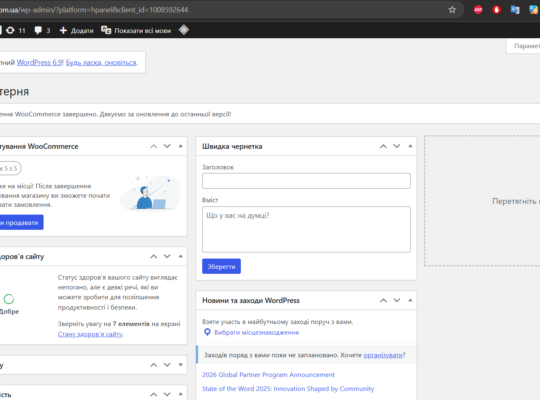The image size is (540, 400).
Task: Move the site health panel down with the chevron
Action: [167, 256]
